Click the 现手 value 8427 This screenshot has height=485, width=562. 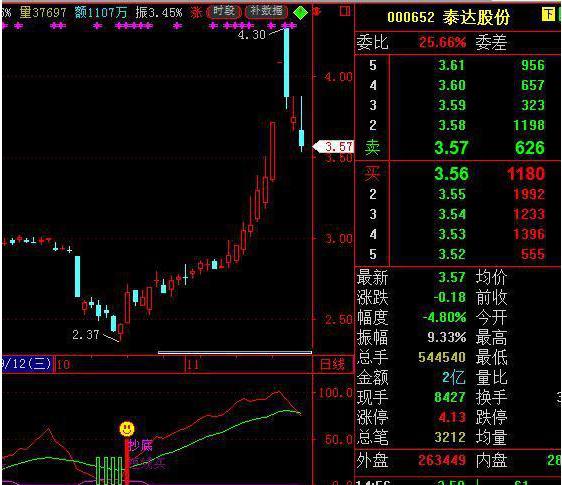pyautogui.click(x=449, y=397)
